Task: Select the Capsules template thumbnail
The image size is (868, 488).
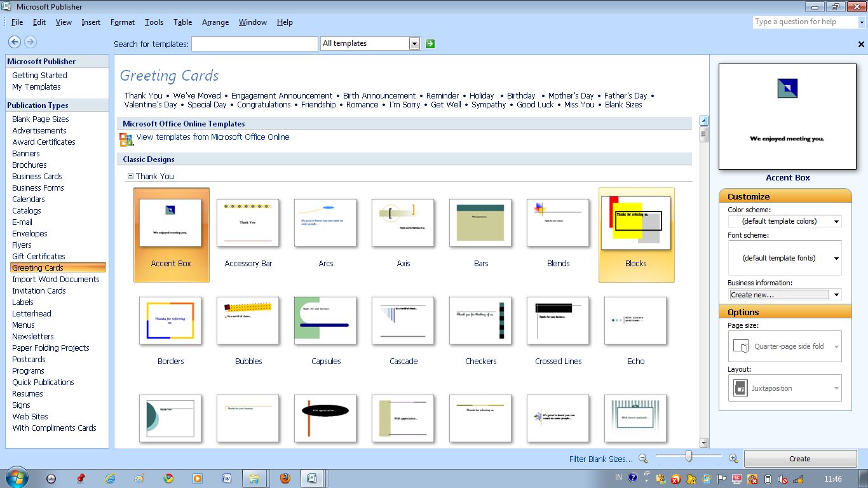Action: click(x=325, y=321)
